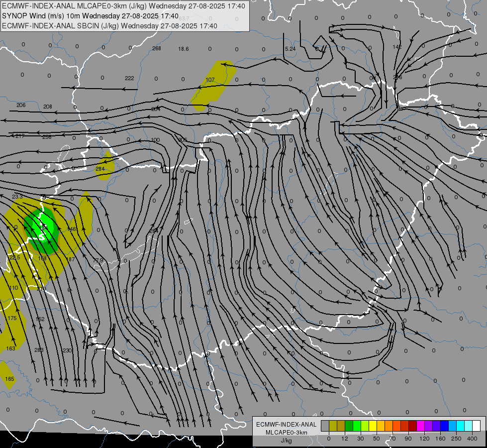Click the map value 18.6
This screenshot has width=487, height=448.
[184, 49]
